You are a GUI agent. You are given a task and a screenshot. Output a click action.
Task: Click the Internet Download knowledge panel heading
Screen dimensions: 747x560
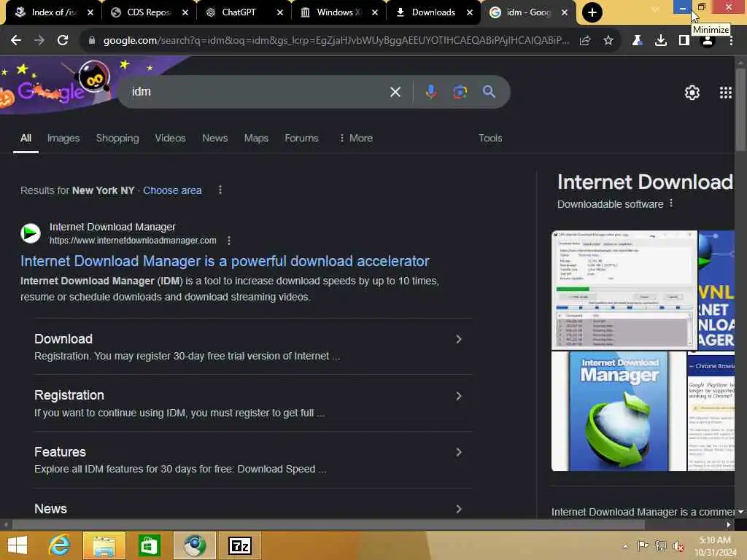(646, 182)
